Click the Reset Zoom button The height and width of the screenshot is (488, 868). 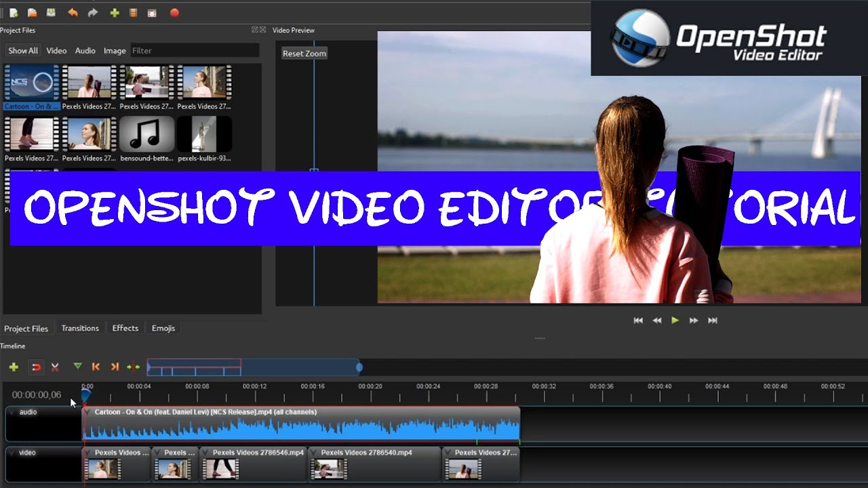304,53
